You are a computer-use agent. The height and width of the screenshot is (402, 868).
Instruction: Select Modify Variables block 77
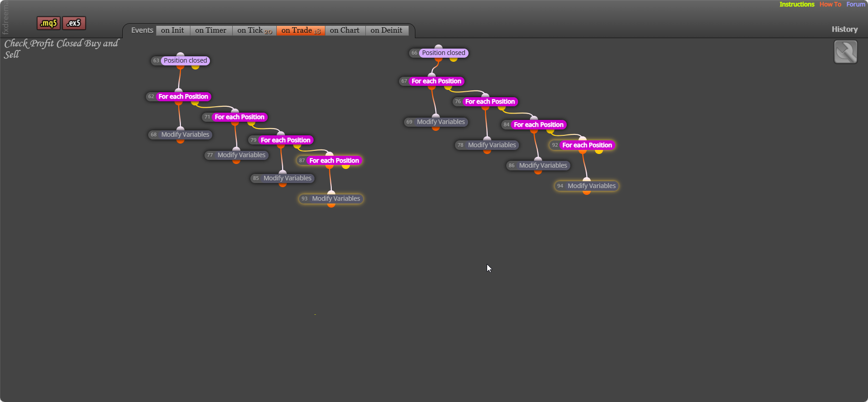(236, 155)
